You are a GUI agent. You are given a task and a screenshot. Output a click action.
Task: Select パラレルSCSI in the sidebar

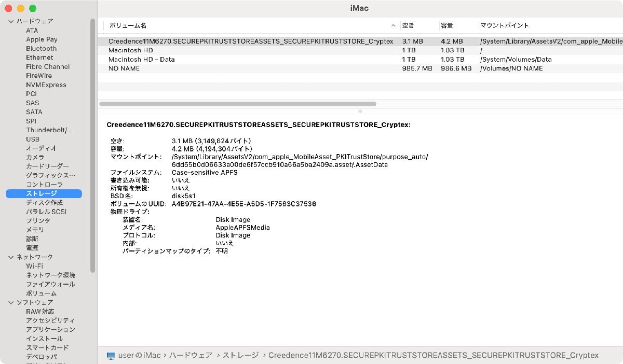pyautogui.click(x=46, y=212)
